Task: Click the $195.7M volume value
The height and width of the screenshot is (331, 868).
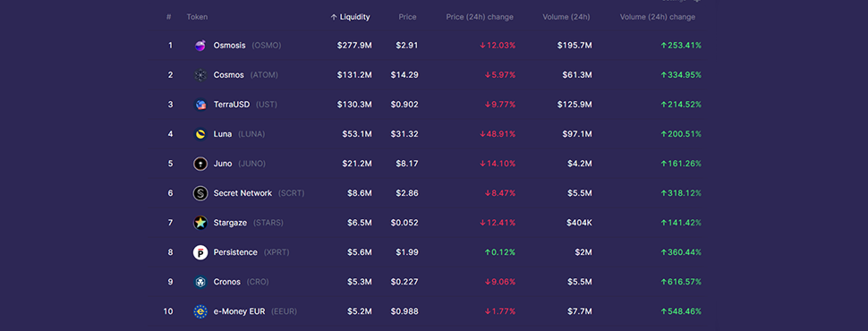Action: [574, 46]
